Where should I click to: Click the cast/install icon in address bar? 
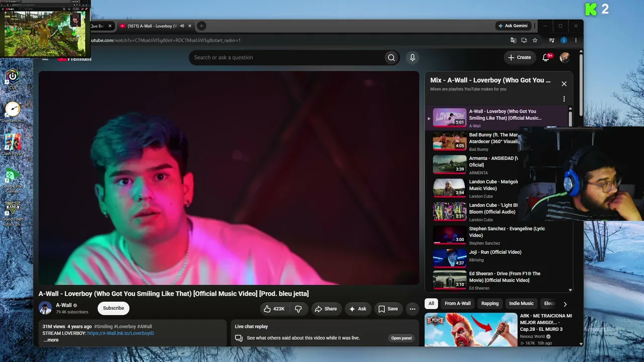pos(524,40)
